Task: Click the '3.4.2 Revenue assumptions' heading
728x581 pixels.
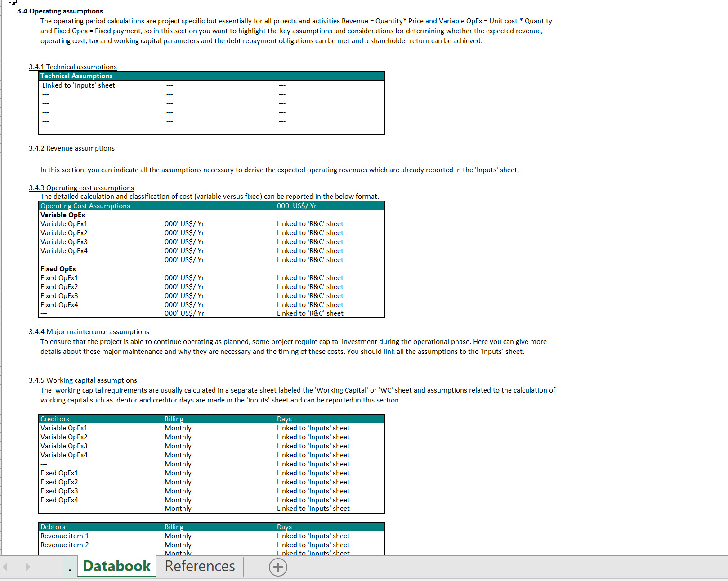Action: click(71, 148)
